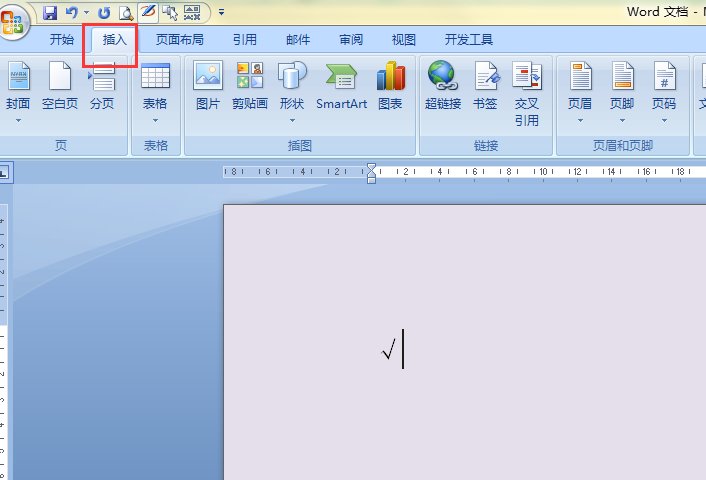Click the tab selector at ruler corner
The height and width of the screenshot is (480, 706).
tap(5, 172)
